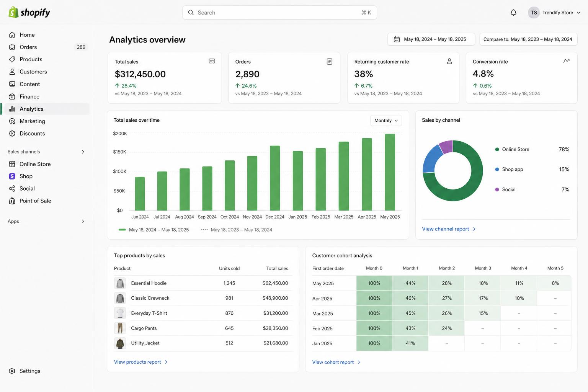Click the Social share icon

tap(12, 189)
